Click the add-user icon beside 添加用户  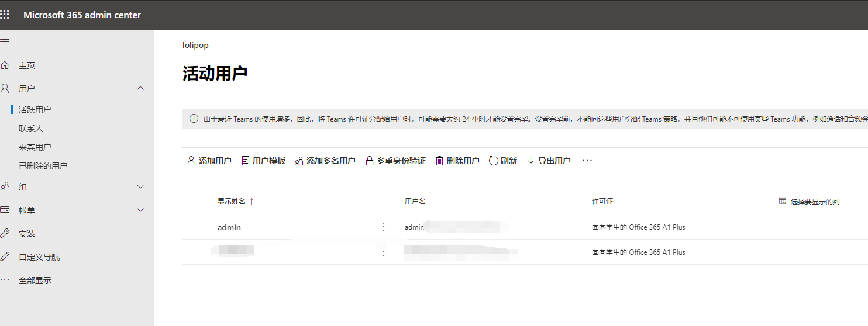192,161
